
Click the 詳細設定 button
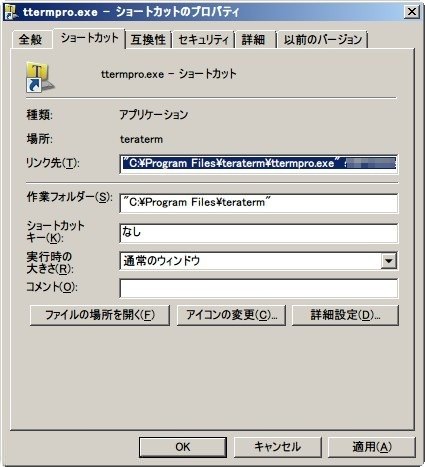click(x=345, y=315)
